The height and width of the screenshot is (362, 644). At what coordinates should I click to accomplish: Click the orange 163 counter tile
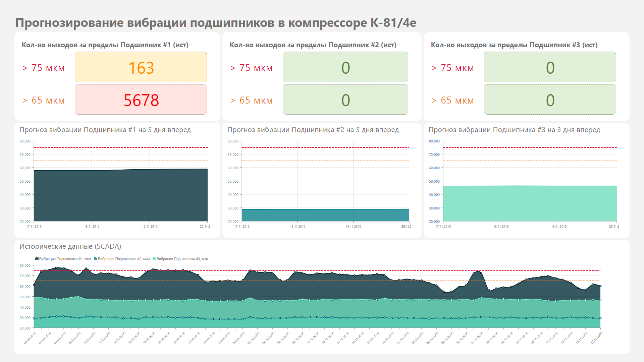pyautogui.click(x=141, y=67)
